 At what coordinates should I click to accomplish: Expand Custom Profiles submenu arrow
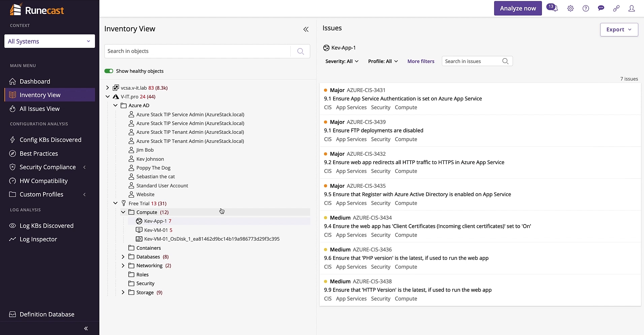(x=85, y=194)
